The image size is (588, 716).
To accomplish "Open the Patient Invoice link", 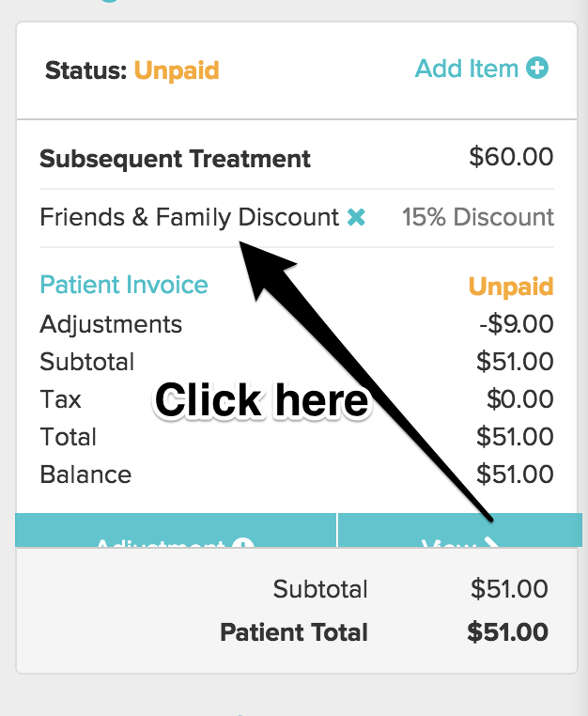I will tap(124, 286).
